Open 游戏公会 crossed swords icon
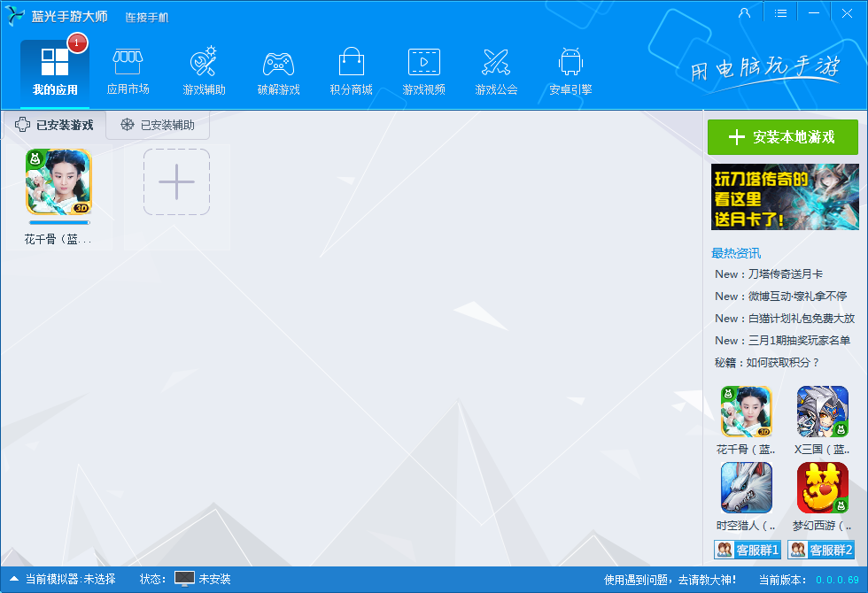The width and height of the screenshot is (868, 593). (496, 64)
